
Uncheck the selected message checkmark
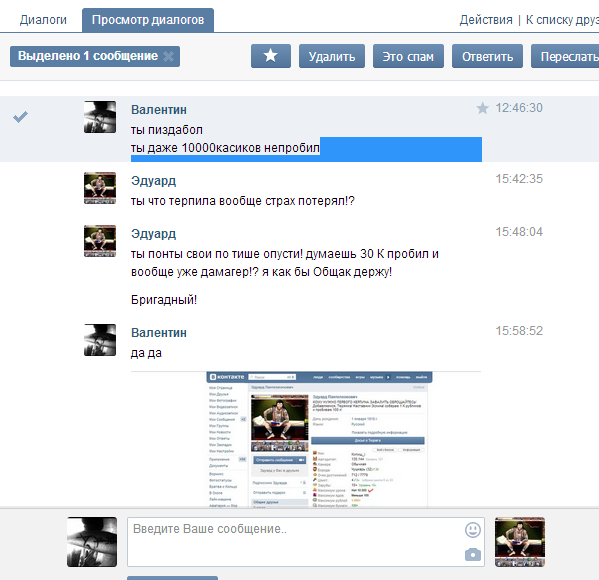click(20, 117)
